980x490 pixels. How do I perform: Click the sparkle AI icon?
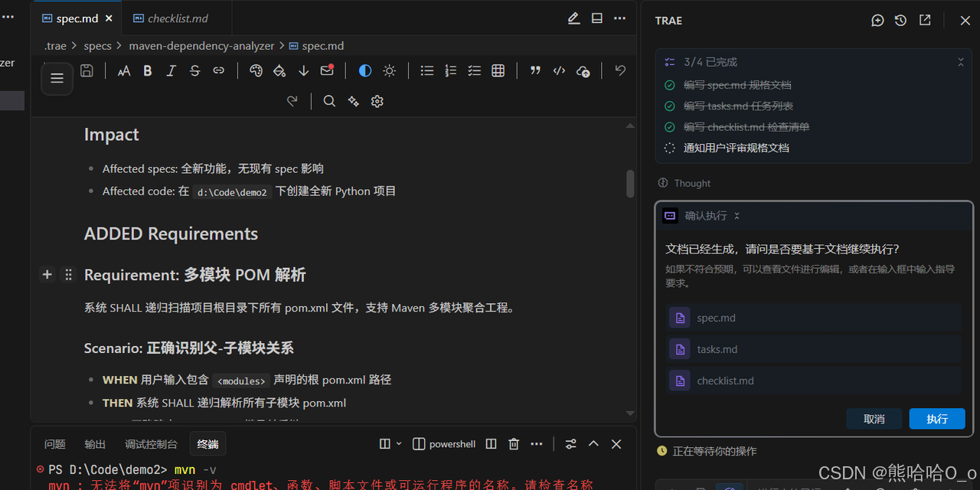(x=353, y=101)
